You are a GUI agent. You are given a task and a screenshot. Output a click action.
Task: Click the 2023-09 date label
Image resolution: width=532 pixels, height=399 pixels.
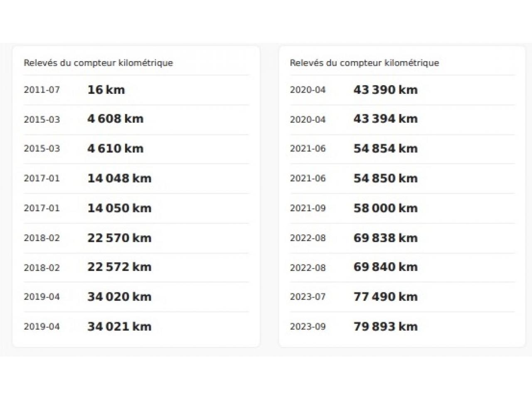click(x=308, y=327)
